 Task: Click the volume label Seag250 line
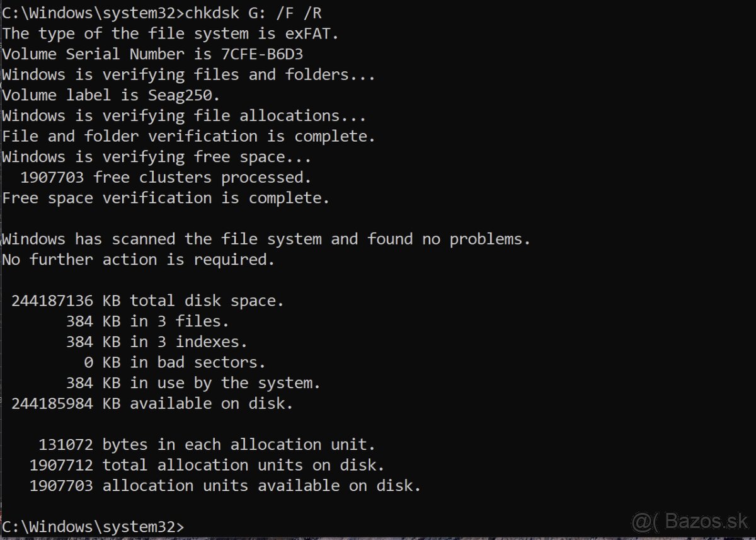[111, 95]
